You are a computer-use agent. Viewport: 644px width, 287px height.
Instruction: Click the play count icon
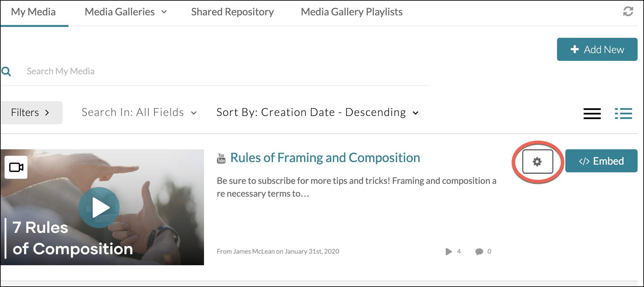pyautogui.click(x=449, y=251)
